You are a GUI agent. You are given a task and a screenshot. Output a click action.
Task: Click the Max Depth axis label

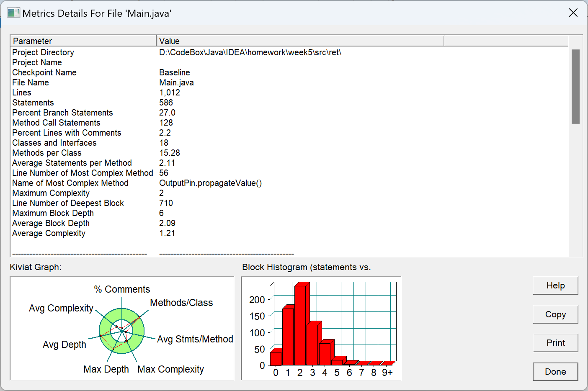(x=106, y=369)
